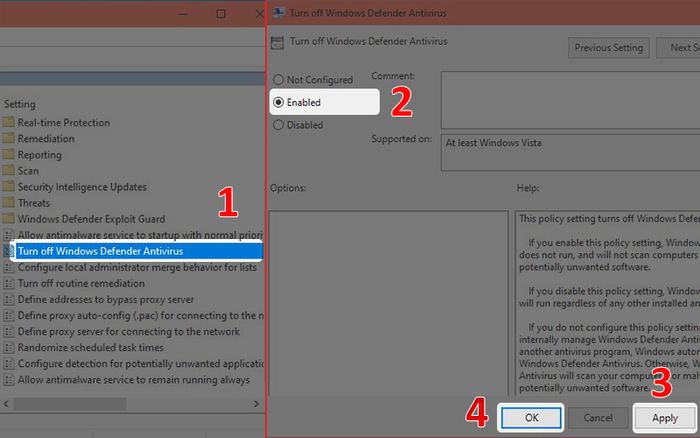700x438 pixels.
Task: Select the Disabled radio button
Action: [278, 125]
